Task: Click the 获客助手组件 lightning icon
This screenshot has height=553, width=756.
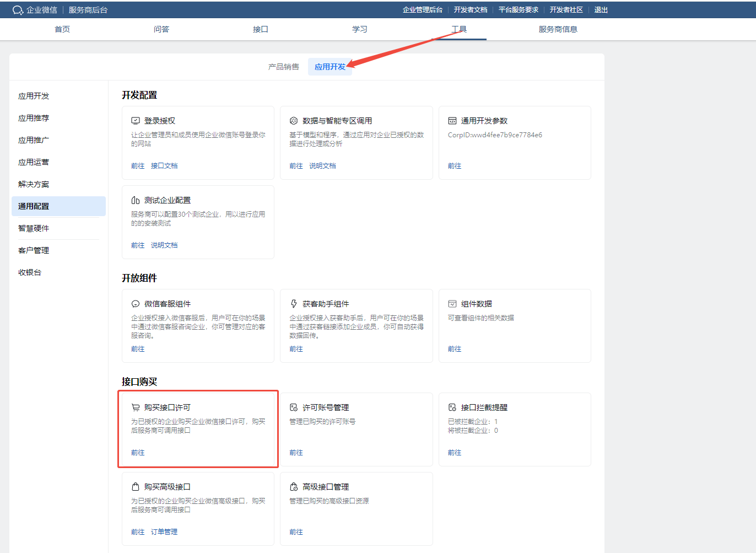Action: (x=294, y=304)
